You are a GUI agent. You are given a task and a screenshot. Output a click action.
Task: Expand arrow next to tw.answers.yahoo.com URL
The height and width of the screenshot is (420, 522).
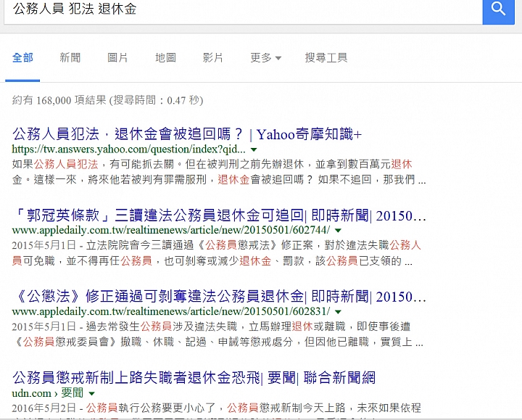pos(254,149)
